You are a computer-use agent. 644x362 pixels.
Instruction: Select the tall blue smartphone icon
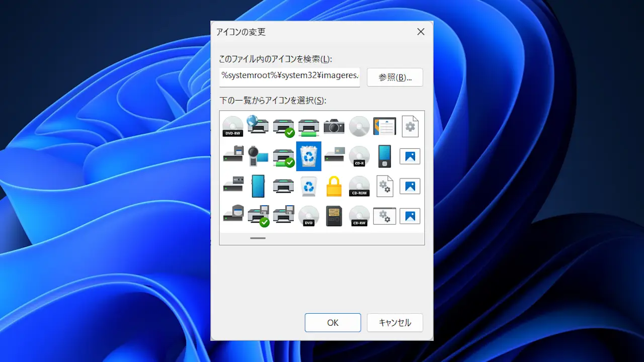click(258, 187)
